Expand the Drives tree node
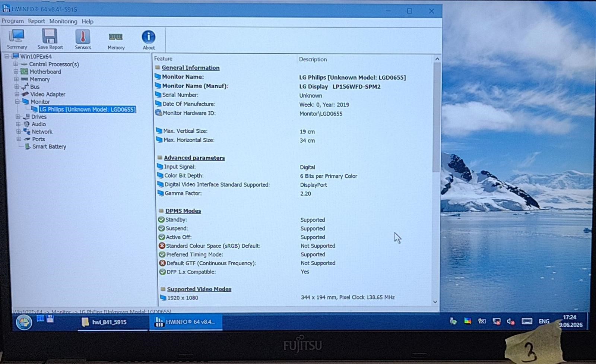596x364 pixels. click(x=18, y=117)
